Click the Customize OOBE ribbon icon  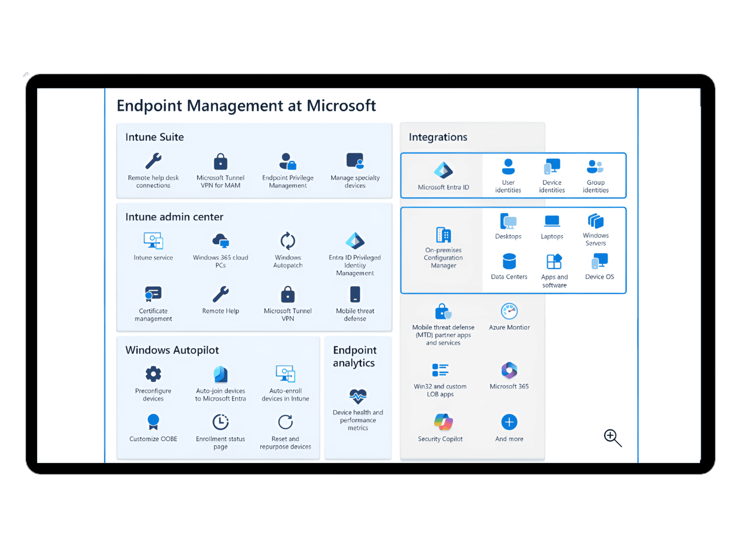point(153,422)
